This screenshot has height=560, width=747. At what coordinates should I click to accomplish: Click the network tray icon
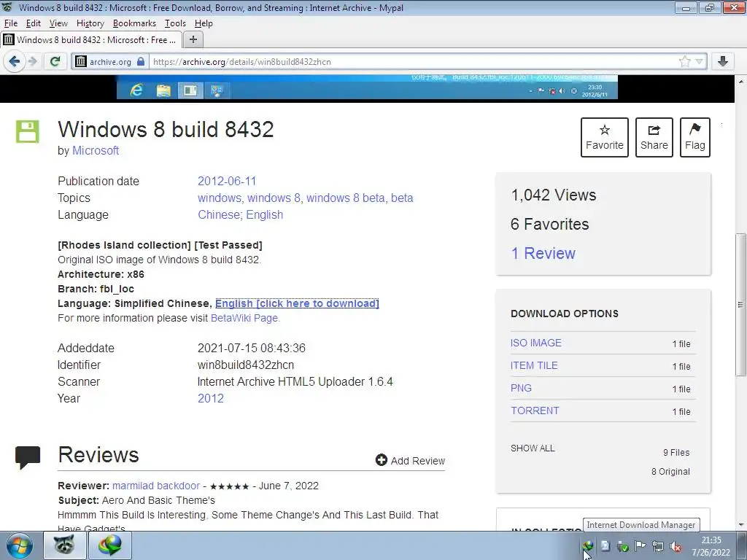(x=658, y=545)
